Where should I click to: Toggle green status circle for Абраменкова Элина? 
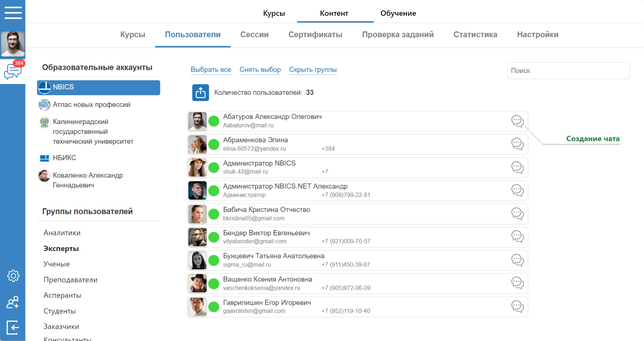point(214,144)
